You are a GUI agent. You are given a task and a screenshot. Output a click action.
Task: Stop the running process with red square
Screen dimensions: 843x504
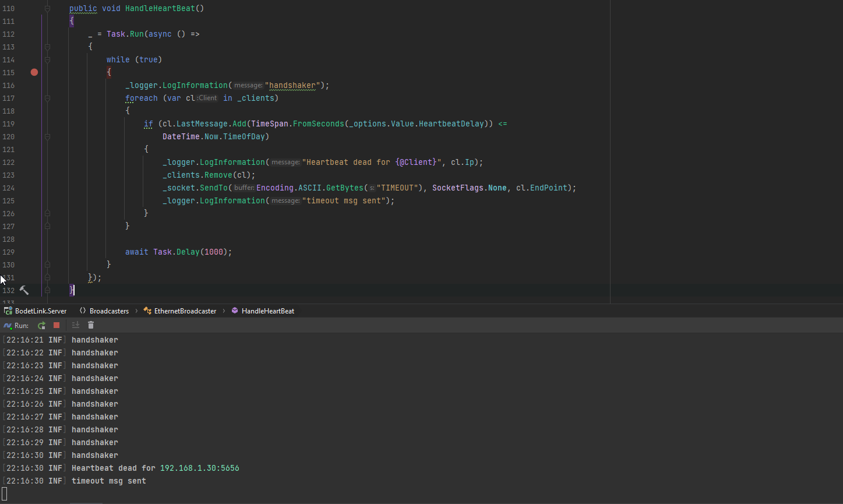(x=57, y=326)
